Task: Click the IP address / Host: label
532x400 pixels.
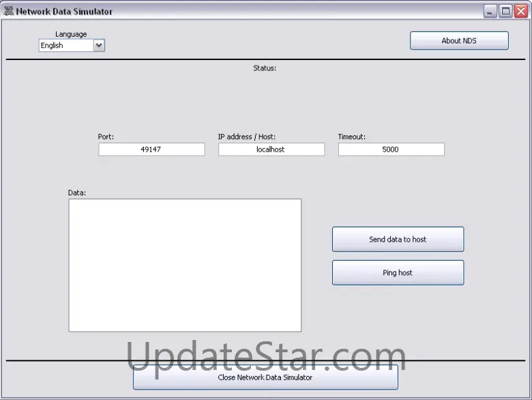Action: [x=247, y=137]
